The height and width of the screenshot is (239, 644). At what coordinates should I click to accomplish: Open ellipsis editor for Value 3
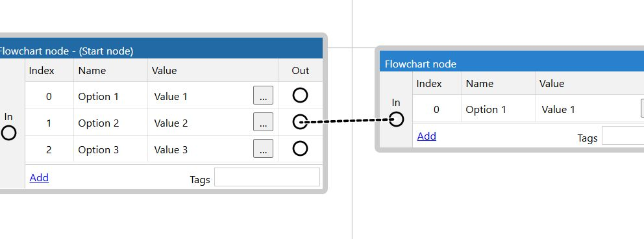[264, 149]
